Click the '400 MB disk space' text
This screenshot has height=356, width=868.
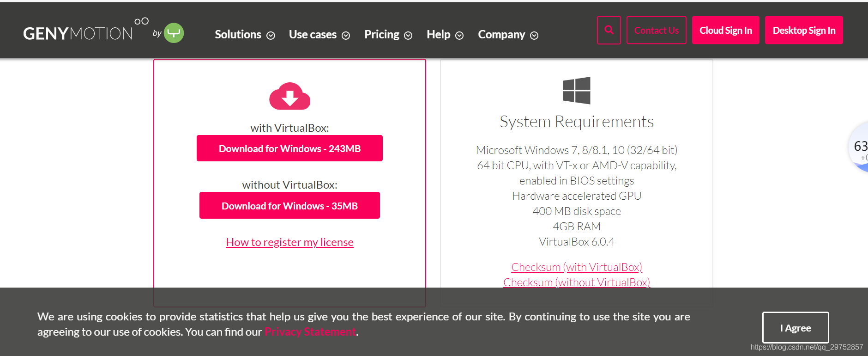point(577,211)
